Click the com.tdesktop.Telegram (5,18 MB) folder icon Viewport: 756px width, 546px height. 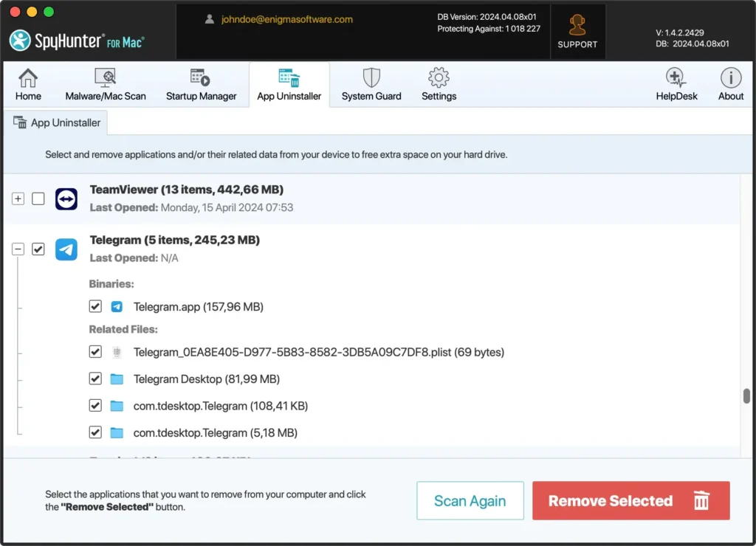pos(117,433)
